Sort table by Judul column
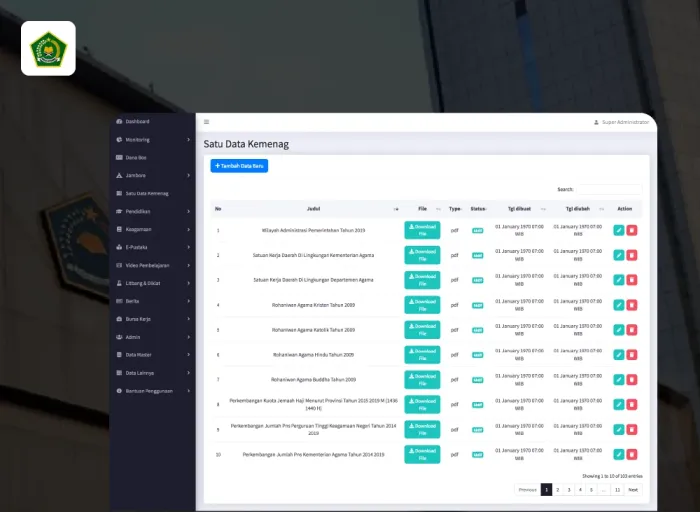The height and width of the screenshot is (512, 700). tap(313, 209)
